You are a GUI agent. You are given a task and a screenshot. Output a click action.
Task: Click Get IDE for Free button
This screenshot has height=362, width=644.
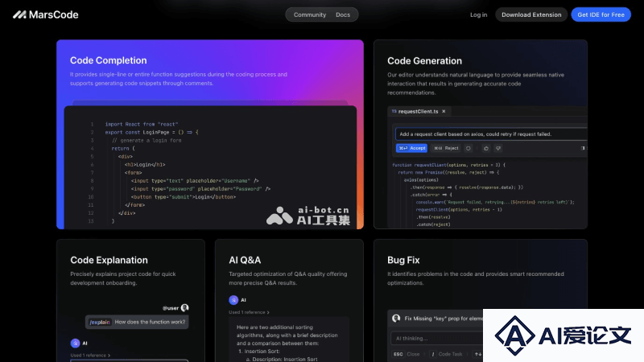(x=601, y=14)
